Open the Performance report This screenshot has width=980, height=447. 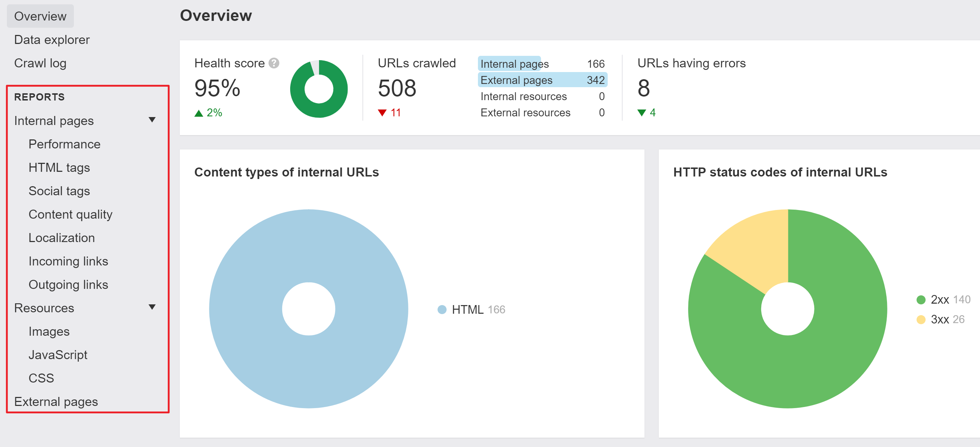tap(64, 144)
